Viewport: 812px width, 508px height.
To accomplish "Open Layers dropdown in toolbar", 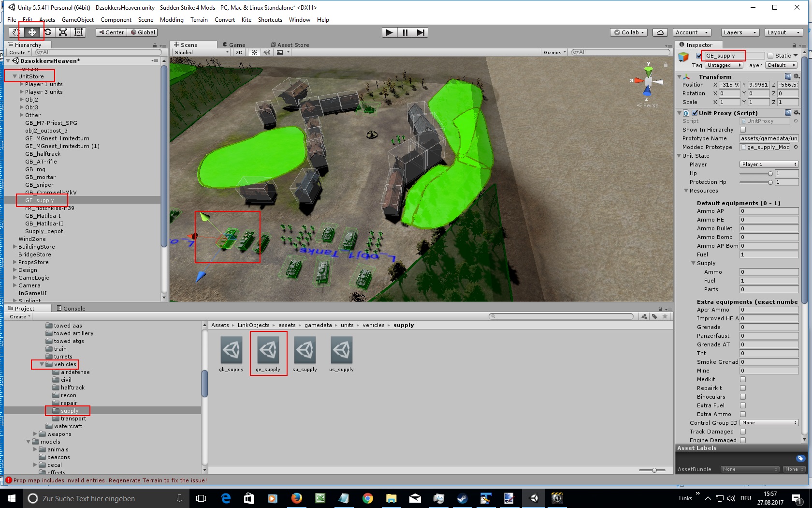I will click(739, 32).
